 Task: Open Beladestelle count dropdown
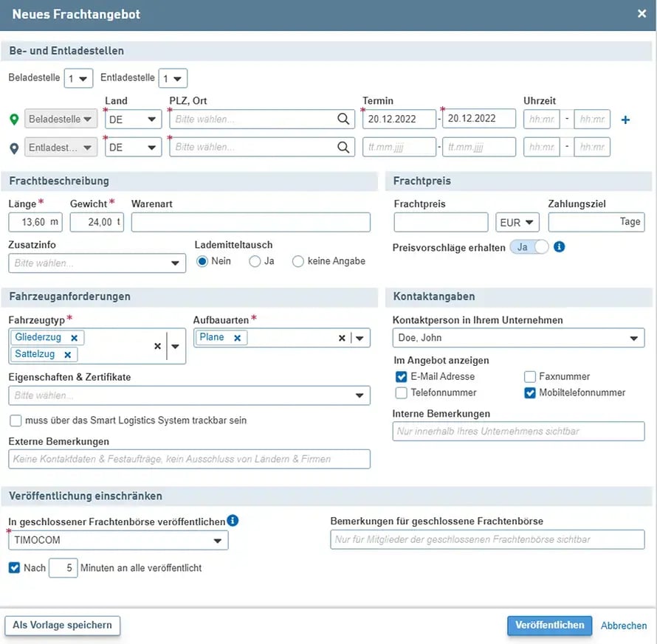(x=78, y=78)
